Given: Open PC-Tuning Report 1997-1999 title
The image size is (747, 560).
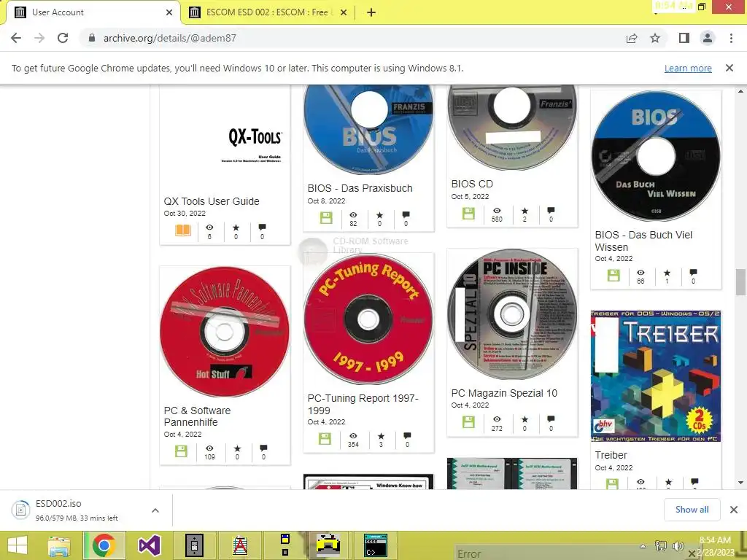Looking at the screenshot, I should (363, 404).
